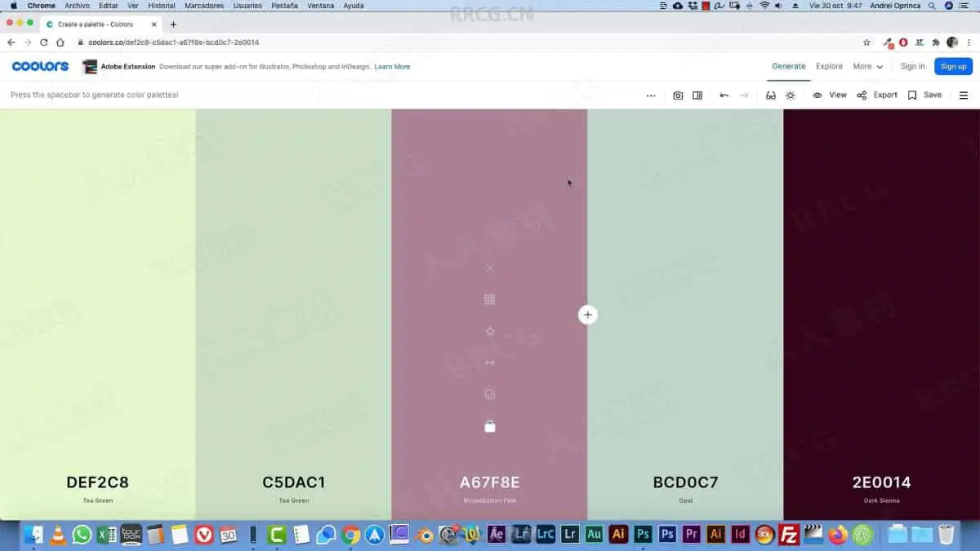Click the 'Mountbatten Pink' color name
This screenshot has height=551, width=980.
click(490, 500)
